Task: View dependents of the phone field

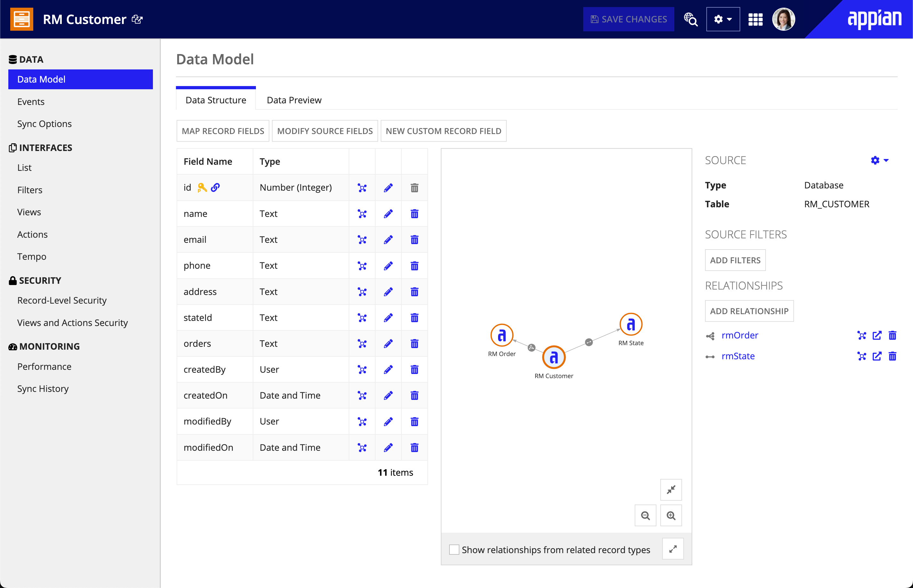Action: tap(362, 266)
